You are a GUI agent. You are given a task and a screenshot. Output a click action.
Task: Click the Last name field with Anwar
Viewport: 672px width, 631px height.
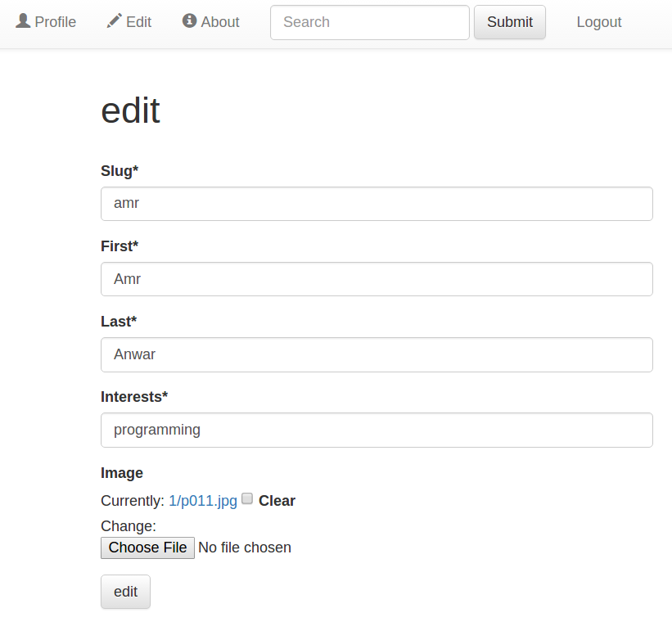[x=377, y=354]
